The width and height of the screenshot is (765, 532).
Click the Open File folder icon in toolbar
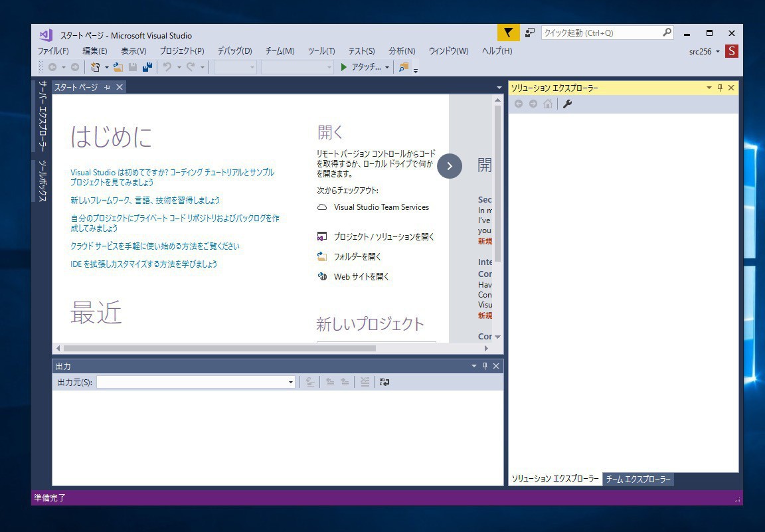click(x=118, y=67)
